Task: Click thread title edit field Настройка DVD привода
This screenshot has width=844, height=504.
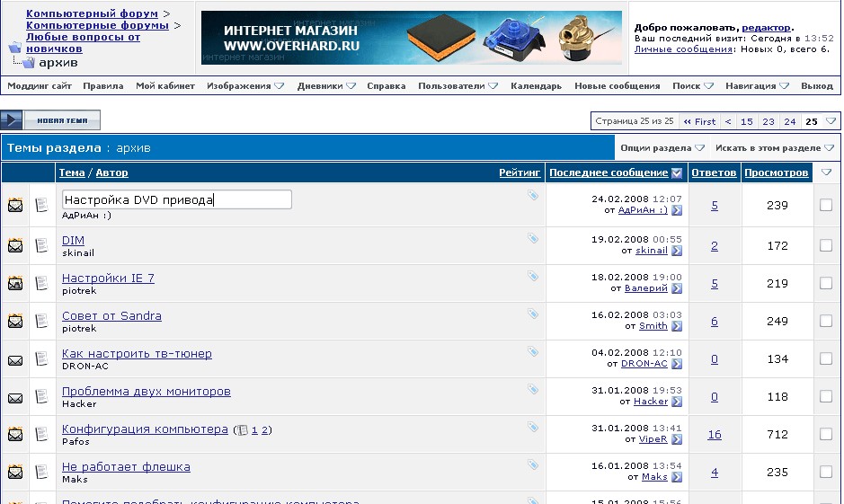Action: [176, 199]
